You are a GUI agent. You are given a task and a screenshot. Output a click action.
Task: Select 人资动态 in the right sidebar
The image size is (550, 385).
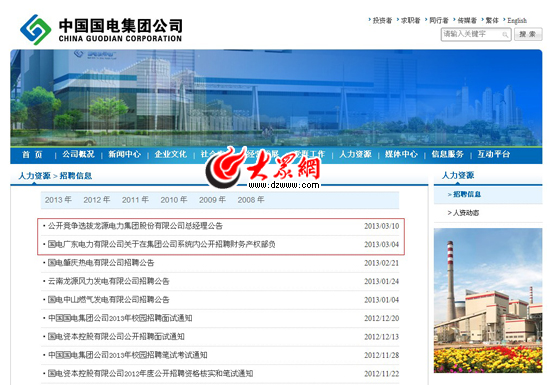(x=463, y=213)
